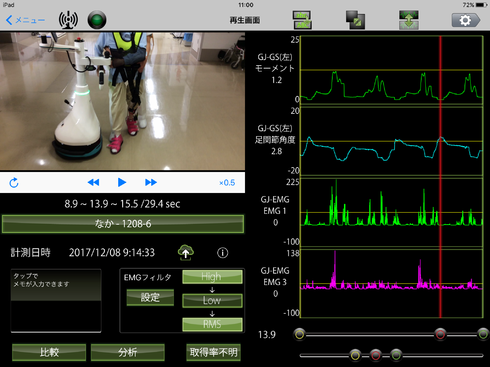The width and height of the screenshot is (490, 367).
Task: Select the green handle on lower range slider
Action: (396, 355)
